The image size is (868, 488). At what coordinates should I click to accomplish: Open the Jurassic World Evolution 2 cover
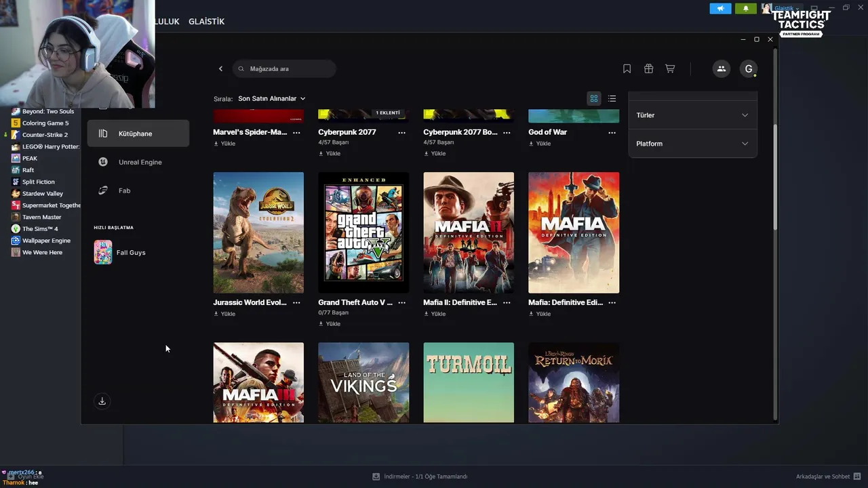point(258,232)
